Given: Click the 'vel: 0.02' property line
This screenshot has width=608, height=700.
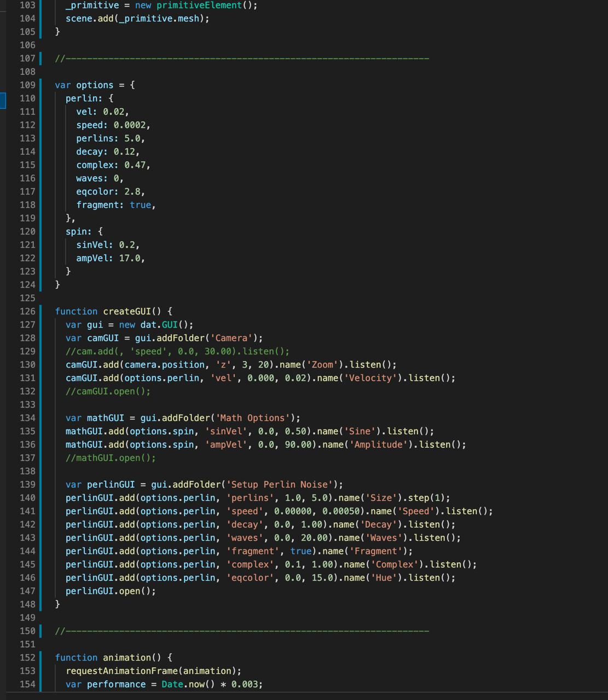Looking at the screenshot, I should click(102, 112).
